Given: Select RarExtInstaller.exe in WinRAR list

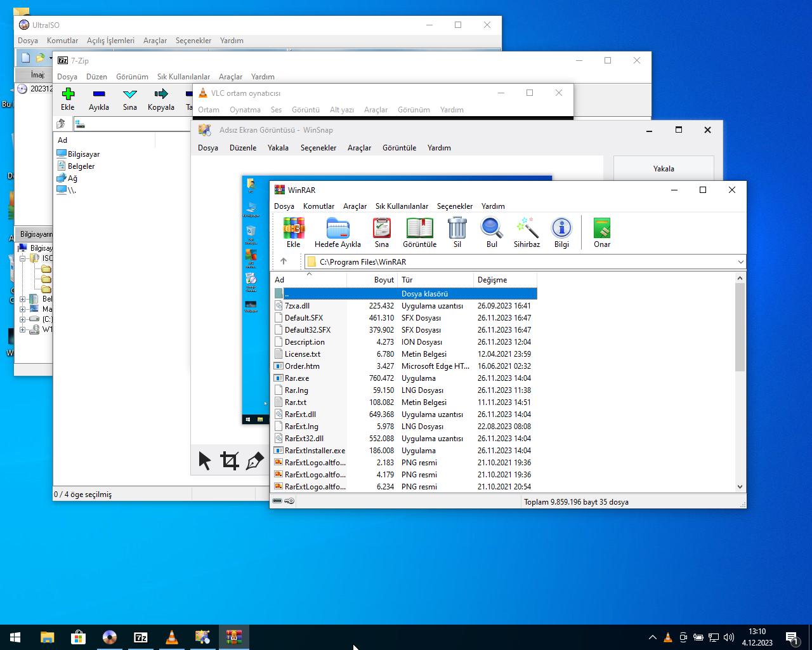Looking at the screenshot, I should 405,451.
